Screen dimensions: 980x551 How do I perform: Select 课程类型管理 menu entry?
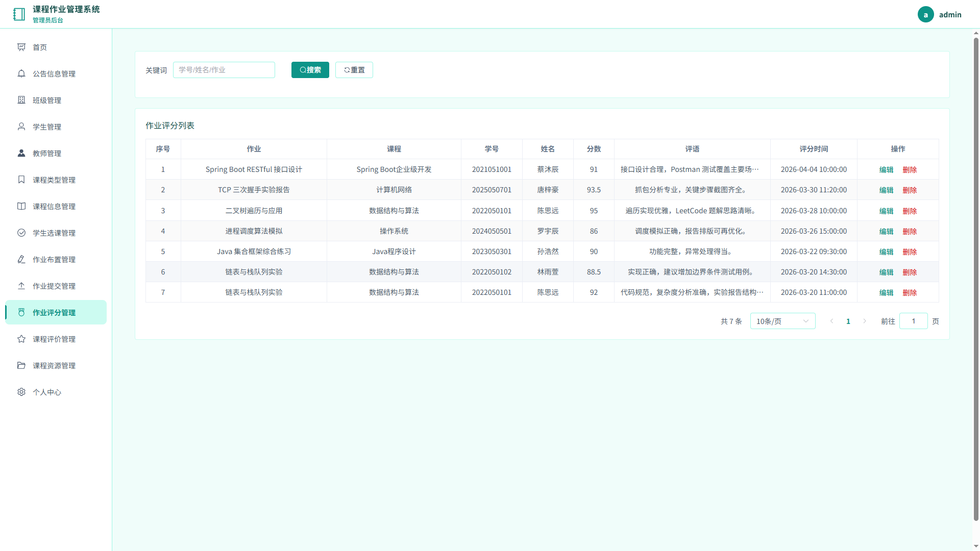tap(56, 180)
